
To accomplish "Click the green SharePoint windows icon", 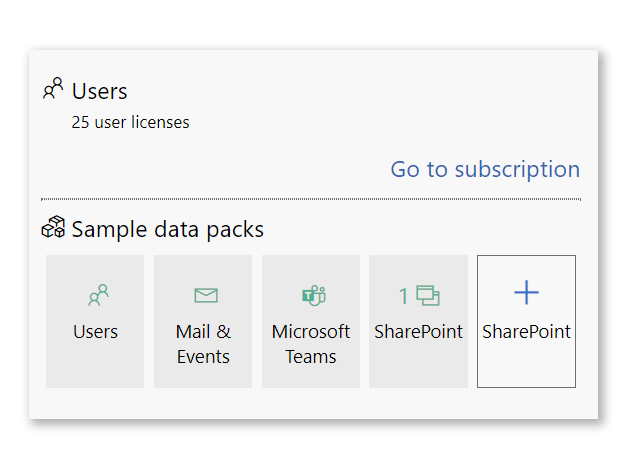I will pyautogui.click(x=428, y=296).
